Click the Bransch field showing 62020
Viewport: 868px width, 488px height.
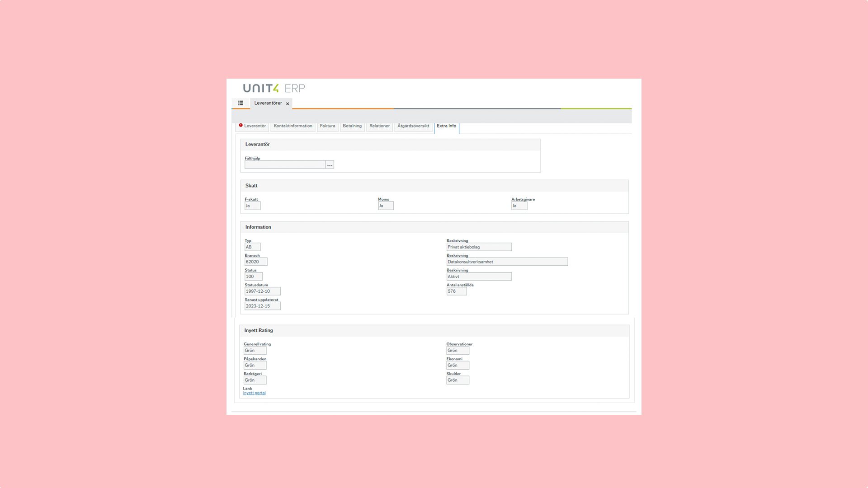pos(256,262)
